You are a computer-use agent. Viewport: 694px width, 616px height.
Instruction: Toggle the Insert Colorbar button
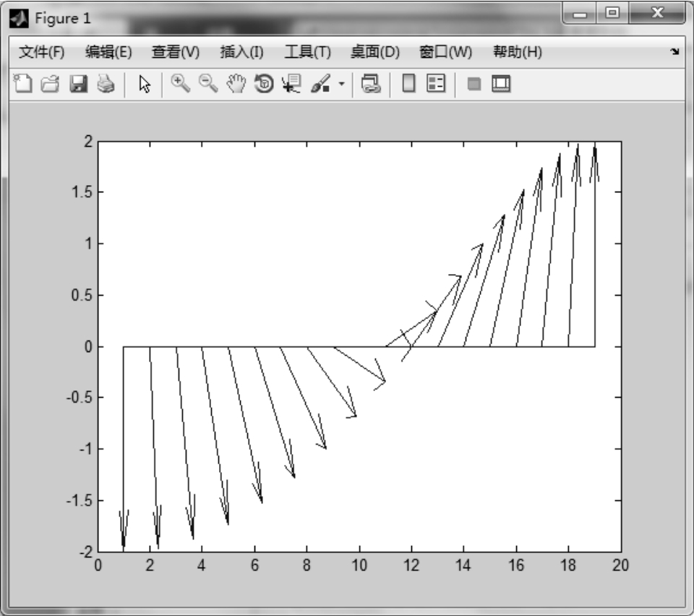point(408,85)
